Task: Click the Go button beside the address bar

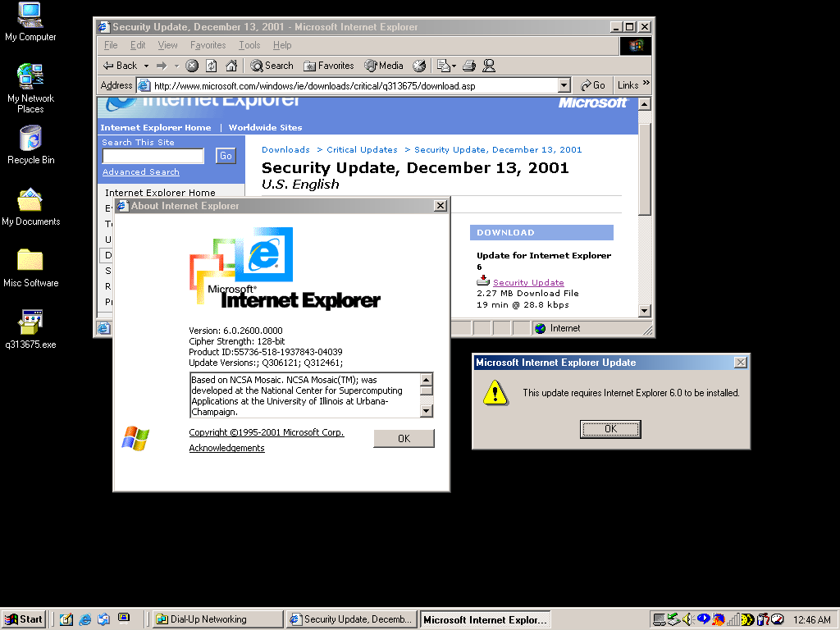Action: pyautogui.click(x=593, y=85)
